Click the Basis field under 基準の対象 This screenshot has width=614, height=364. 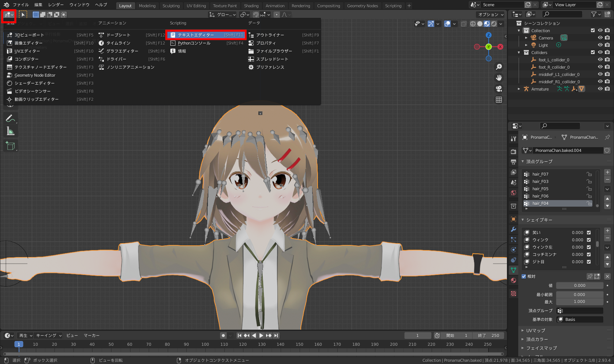click(x=580, y=319)
